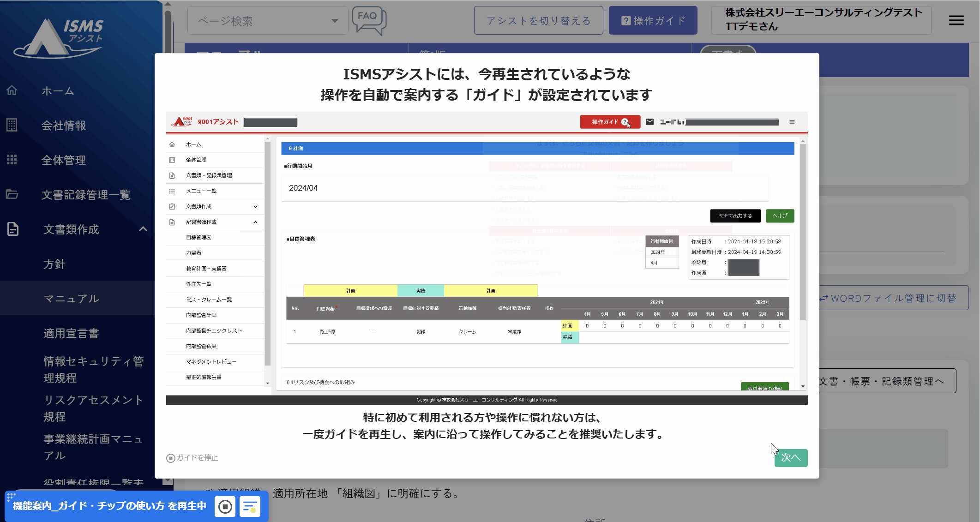This screenshot has width=980, height=522.
Task: Open the guide step list icon
Action: [250, 506]
